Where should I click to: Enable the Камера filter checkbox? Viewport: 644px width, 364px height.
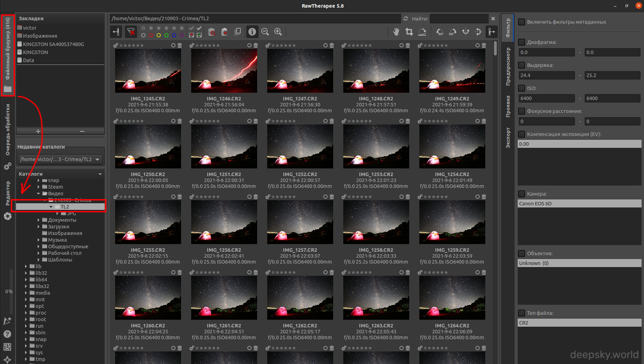click(x=522, y=194)
